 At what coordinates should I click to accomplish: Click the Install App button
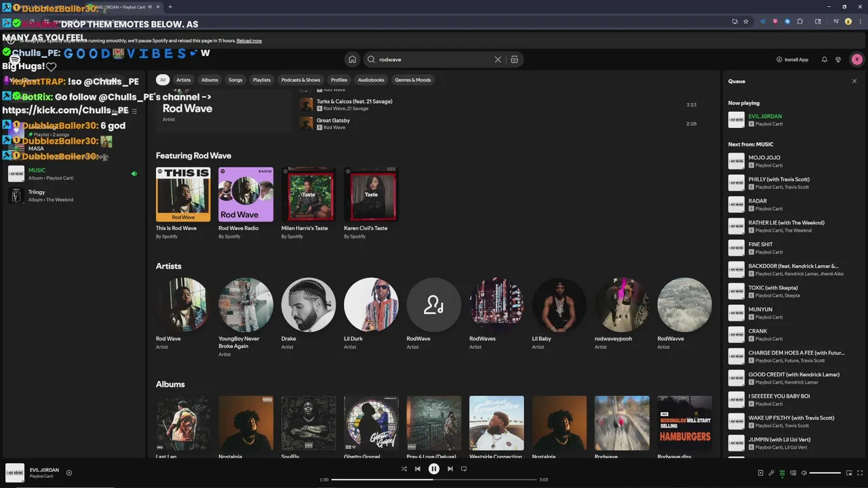[792, 60]
